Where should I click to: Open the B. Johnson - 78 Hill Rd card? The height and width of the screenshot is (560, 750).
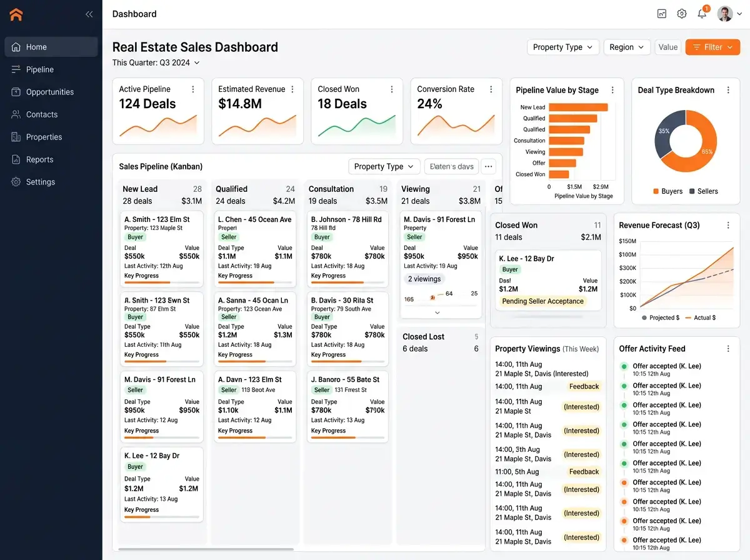coord(348,250)
